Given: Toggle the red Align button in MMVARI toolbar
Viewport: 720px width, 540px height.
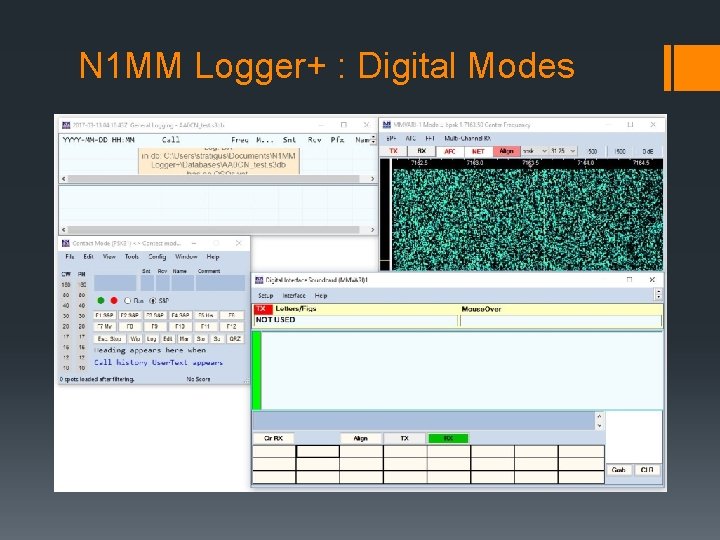Looking at the screenshot, I should point(506,151).
